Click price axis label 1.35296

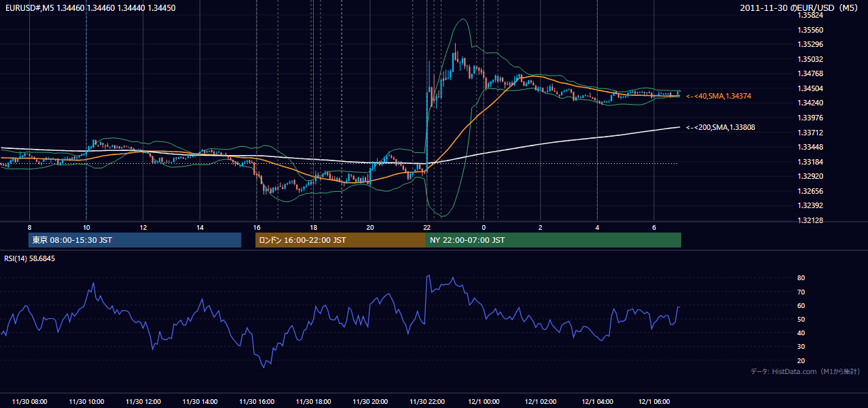(812, 44)
